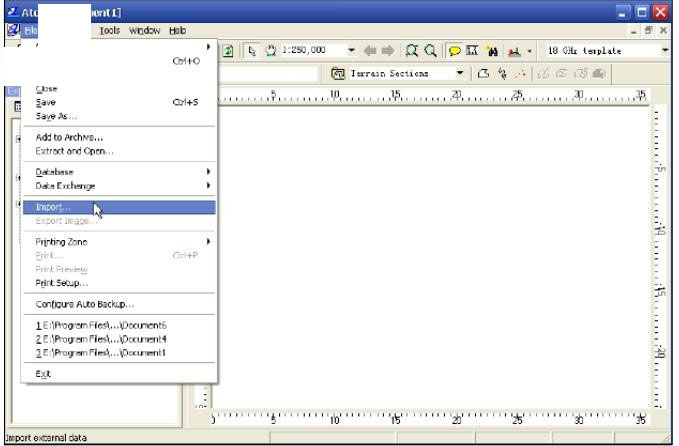Click the refresh icon in the toolbar
The height and width of the screenshot is (446, 679).
coord(228,51)
